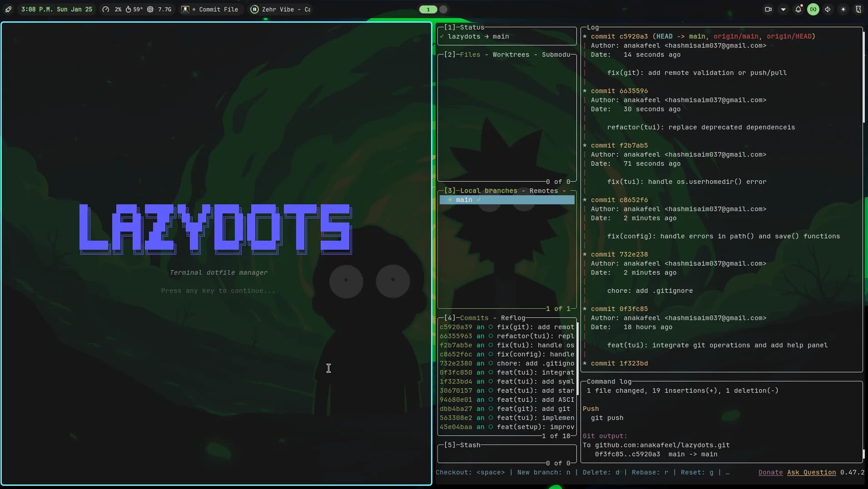
Task: Click the temperature flame icon
Action: coord(128,9)
